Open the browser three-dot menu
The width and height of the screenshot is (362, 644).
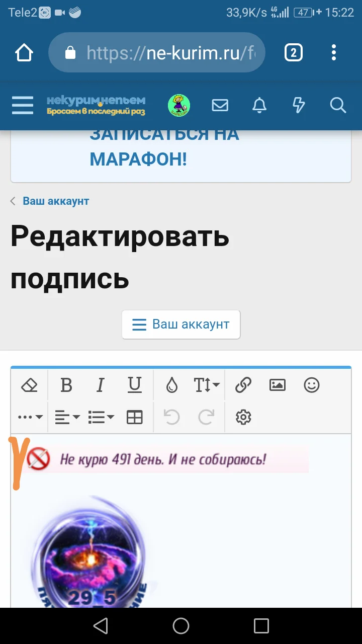334,52
